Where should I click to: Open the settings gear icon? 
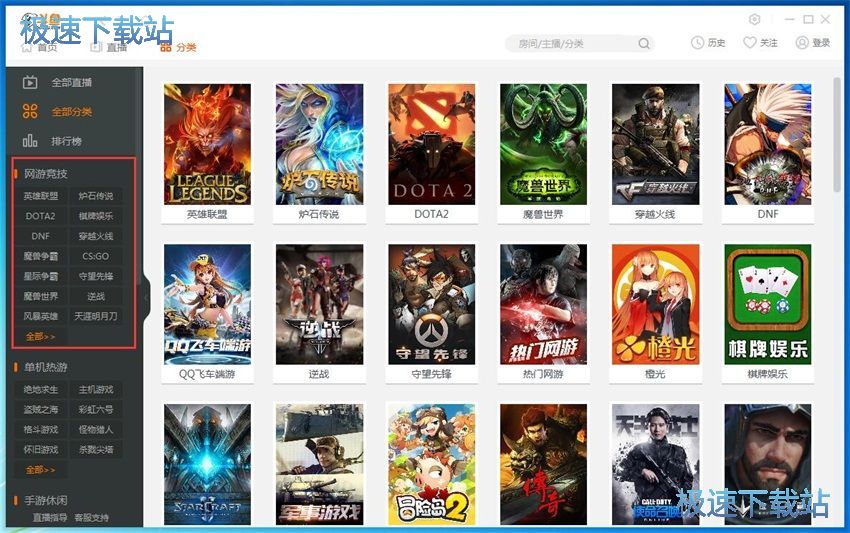[754, 20]
